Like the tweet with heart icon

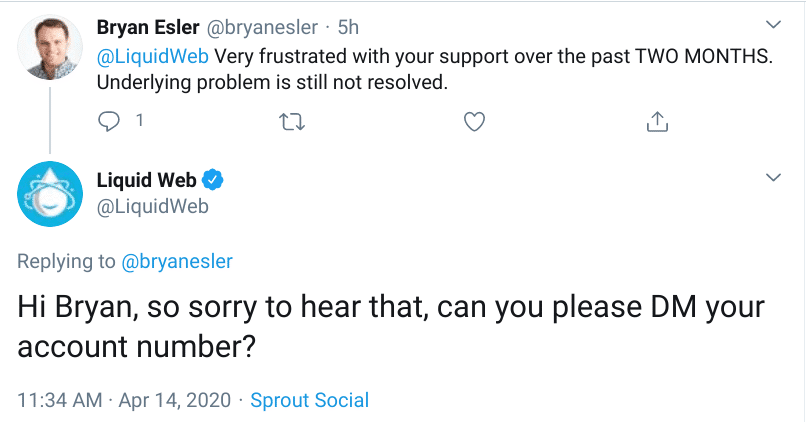coord(475,121)
